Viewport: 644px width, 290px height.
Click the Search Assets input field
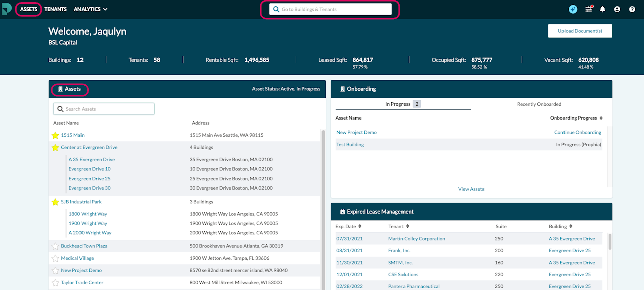tap(104, 109)
